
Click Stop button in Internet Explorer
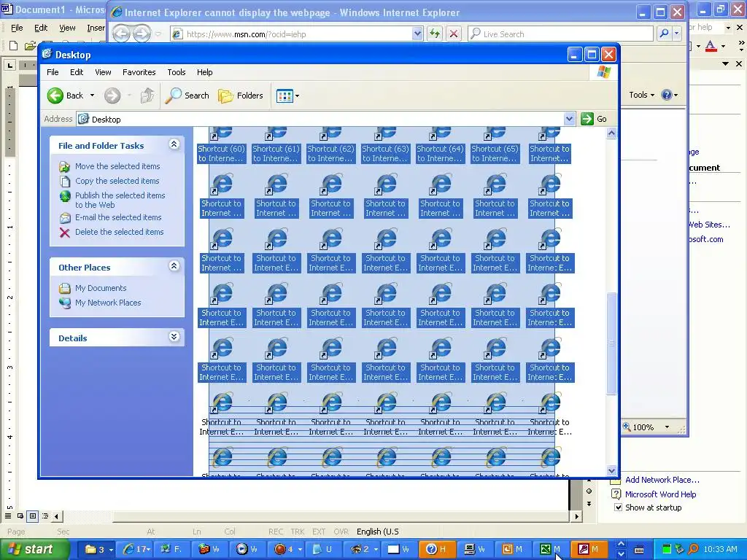click(454, 34)
